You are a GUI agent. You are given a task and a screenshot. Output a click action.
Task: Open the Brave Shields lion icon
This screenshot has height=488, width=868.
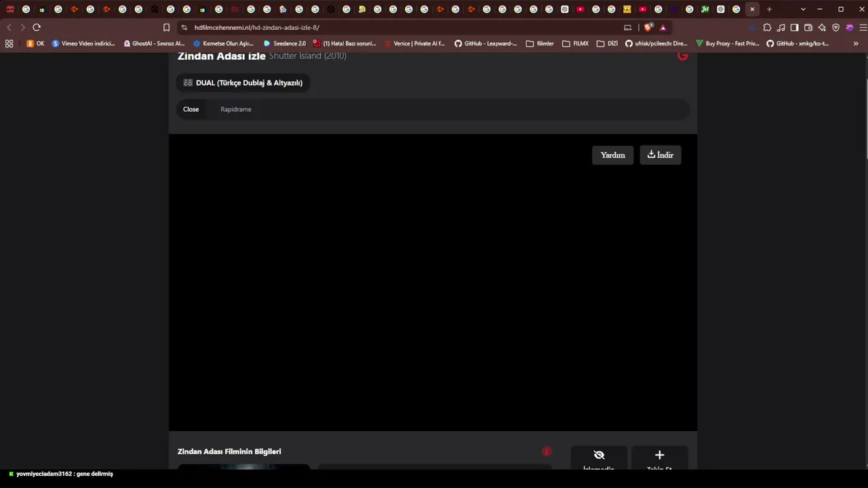point(648,27)
